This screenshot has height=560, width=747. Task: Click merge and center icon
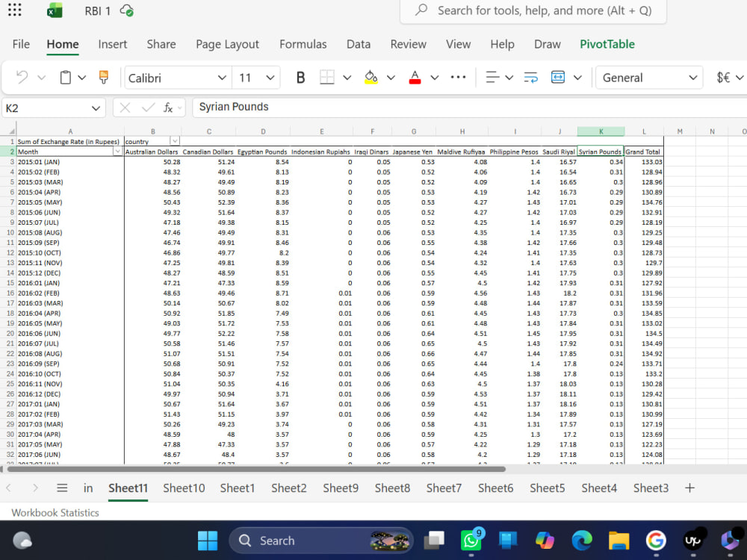pos(558,77)
